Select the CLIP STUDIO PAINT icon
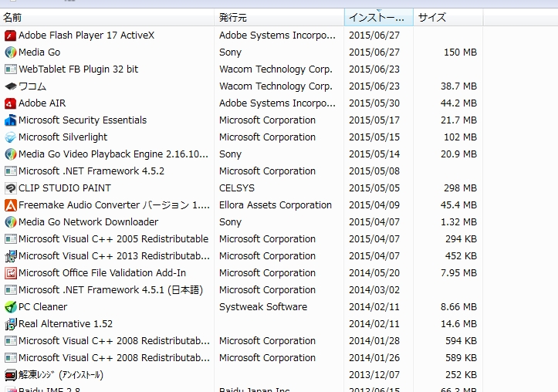 tap(11, 188)
